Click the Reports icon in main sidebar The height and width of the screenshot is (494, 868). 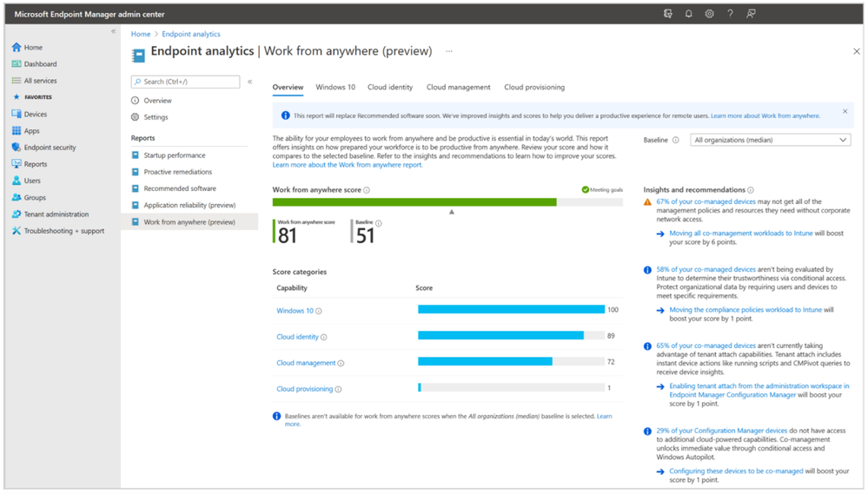(x=17, y=164)
